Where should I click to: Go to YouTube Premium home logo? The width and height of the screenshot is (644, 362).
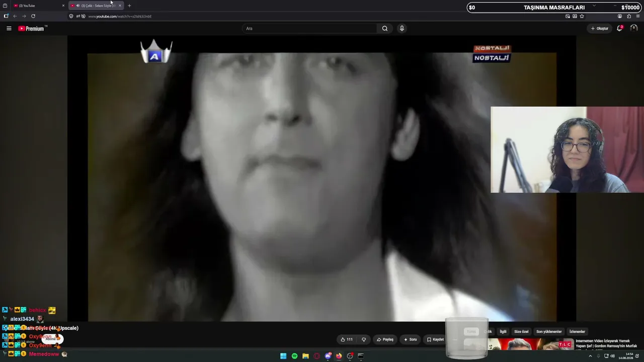pyautogui.click(x=32, y=29)
